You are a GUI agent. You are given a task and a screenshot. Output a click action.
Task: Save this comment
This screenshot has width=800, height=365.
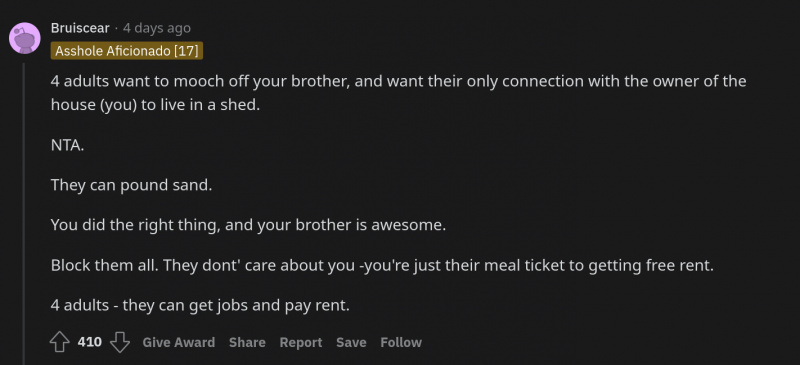coord(351,342)
